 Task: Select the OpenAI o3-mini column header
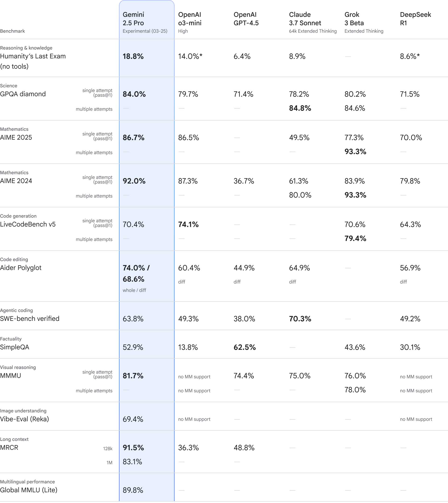pos(190,22)
